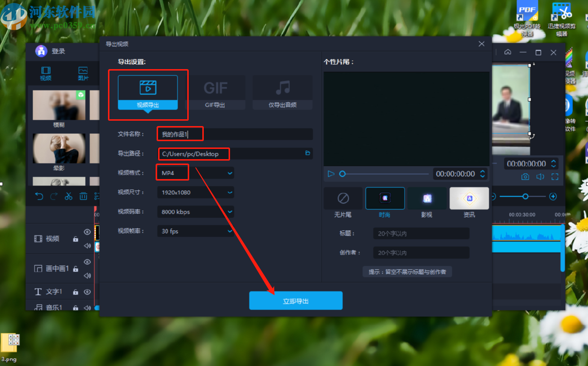588x366 pixels.
Task: Click the 登录 login avatar in editor window
Action: tap(41, 51)
